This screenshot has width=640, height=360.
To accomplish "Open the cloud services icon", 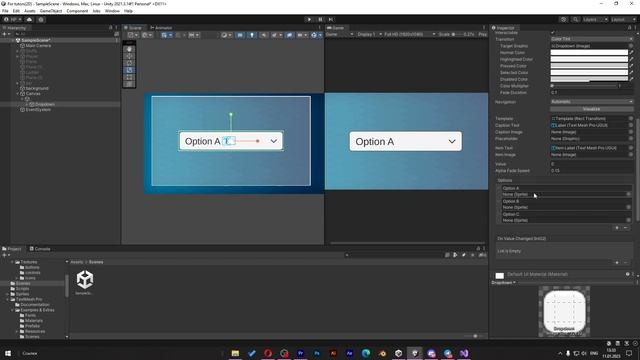I will point(29,19).
